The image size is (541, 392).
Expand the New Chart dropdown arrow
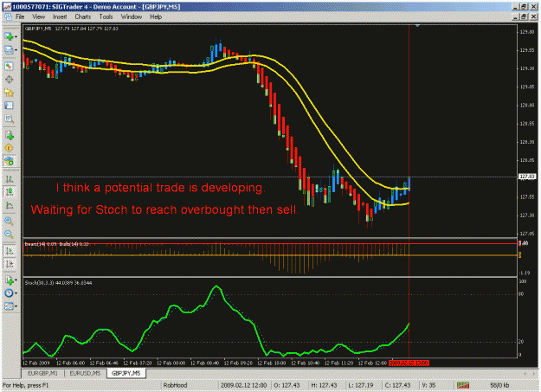[16, 37]
